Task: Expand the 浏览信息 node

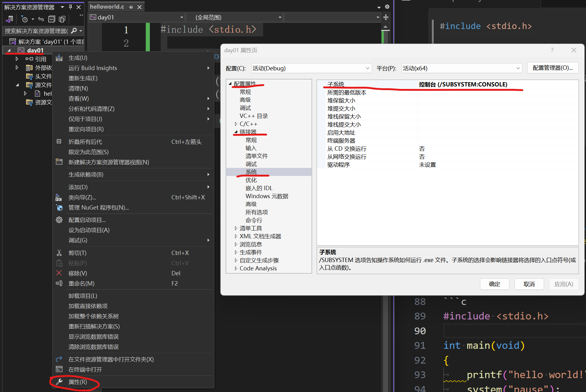Action: point(236,244)
